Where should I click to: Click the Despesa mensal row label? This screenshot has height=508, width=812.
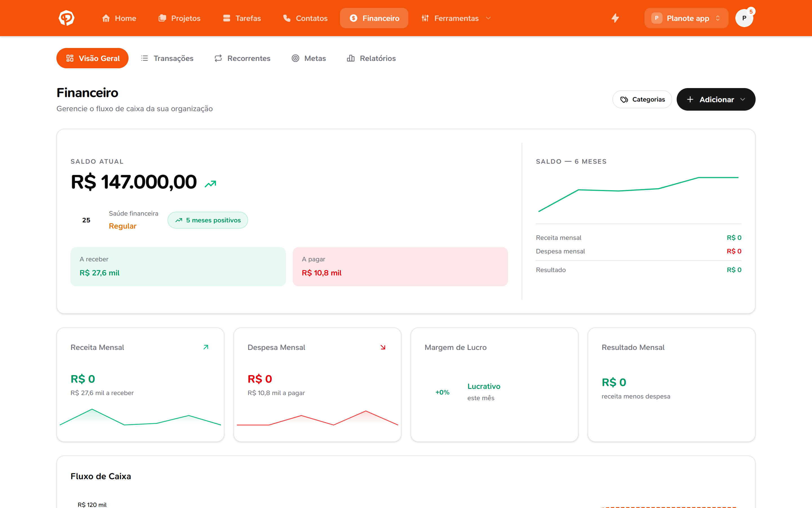click(x=560, y=251)
